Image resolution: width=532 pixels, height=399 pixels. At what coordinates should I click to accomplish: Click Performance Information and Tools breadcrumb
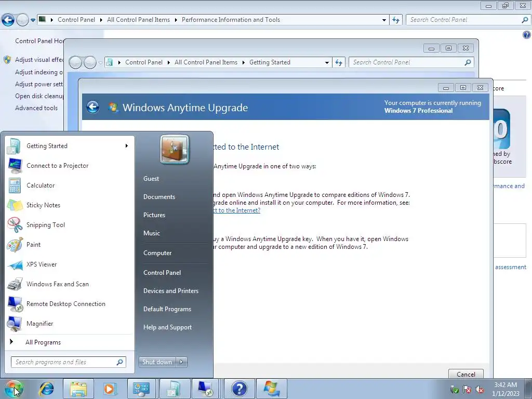pos(231,20)
